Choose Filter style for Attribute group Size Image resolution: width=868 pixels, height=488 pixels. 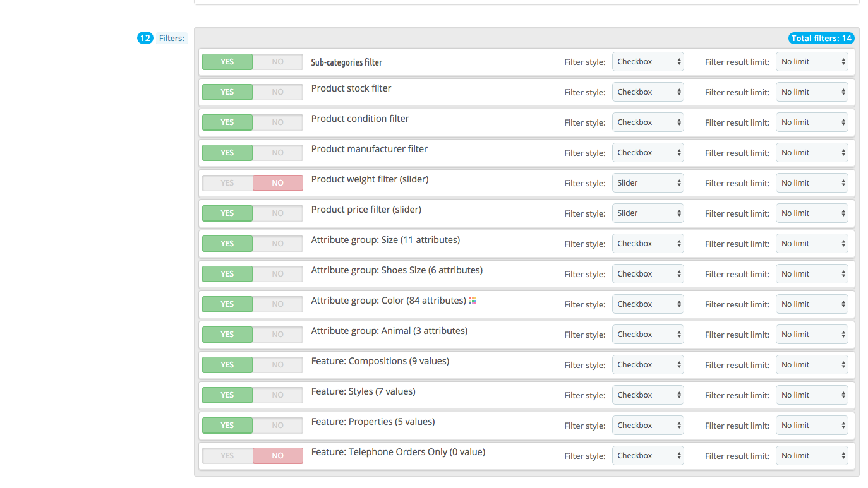point(648,244)
